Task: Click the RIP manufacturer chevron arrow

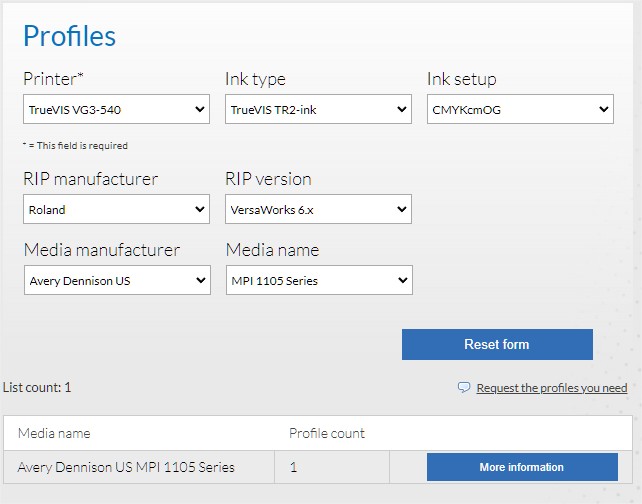Action: (x=200, y=209)
